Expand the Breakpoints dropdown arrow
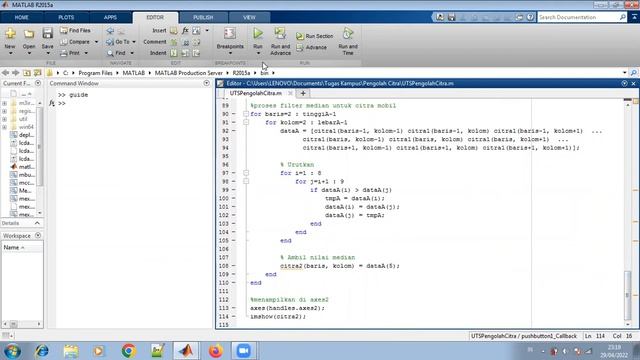This screenshot has height=360, width=640. click(x=230, y=53)
